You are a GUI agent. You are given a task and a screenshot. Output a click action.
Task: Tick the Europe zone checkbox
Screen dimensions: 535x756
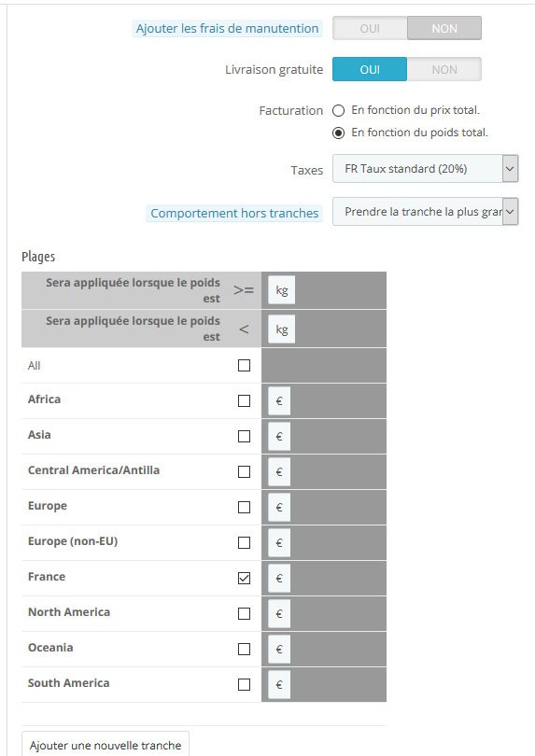click(x=244, y=507)
